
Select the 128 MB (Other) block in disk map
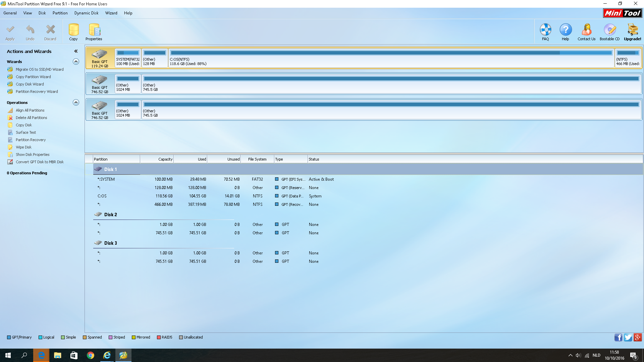coord(155,58)
